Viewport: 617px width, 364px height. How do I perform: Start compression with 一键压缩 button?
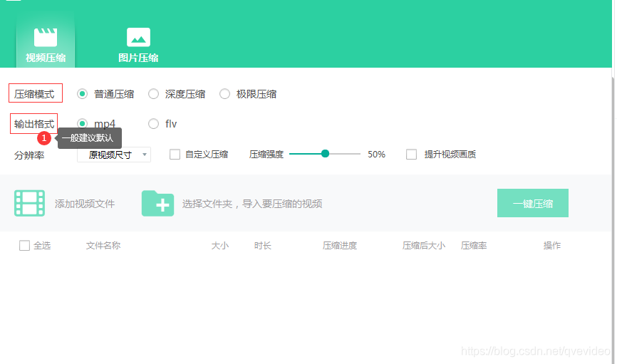click(x=533, y=203)
